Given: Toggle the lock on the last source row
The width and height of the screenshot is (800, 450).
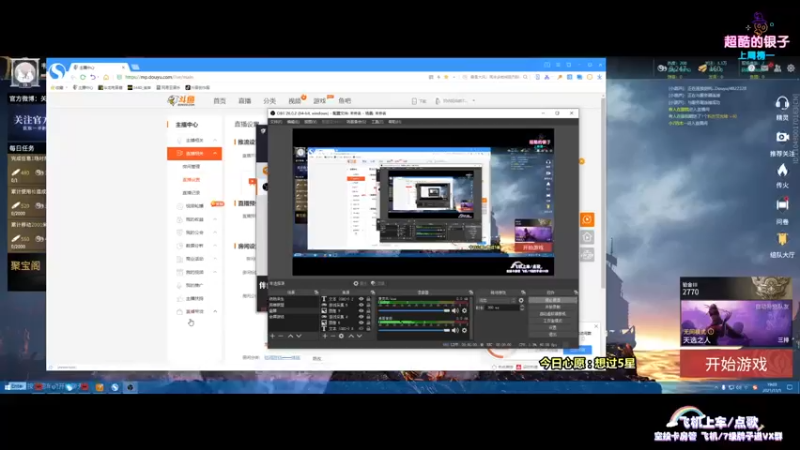Looking at the screenshot, I should coord(368,329).
